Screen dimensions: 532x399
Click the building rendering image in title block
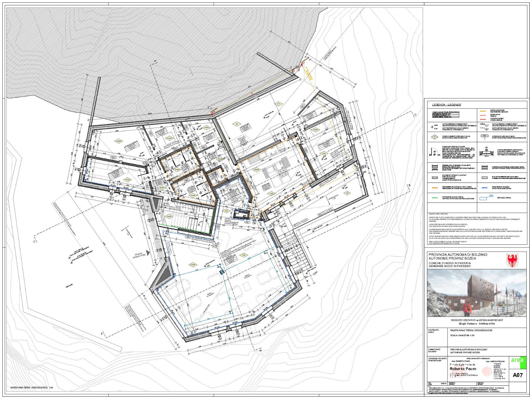(477, 293)
